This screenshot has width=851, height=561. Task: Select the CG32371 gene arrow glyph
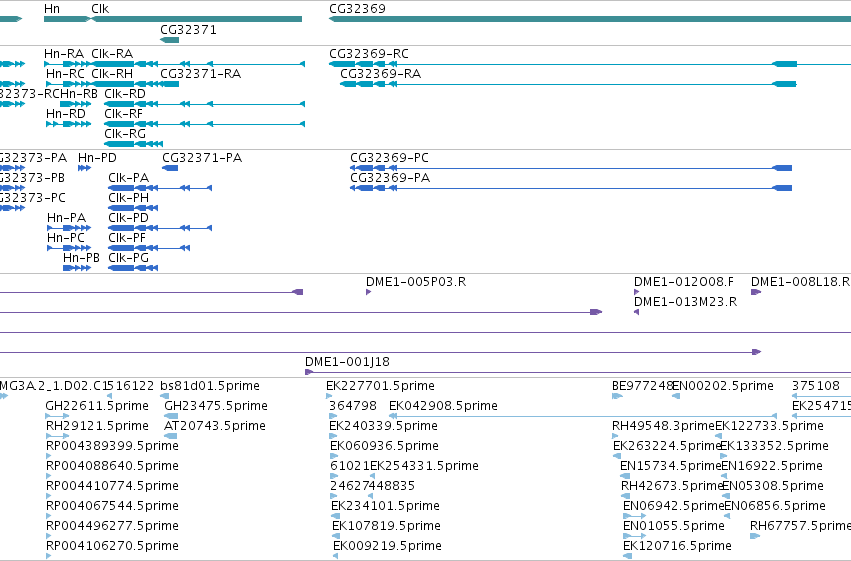pos(169,40)
